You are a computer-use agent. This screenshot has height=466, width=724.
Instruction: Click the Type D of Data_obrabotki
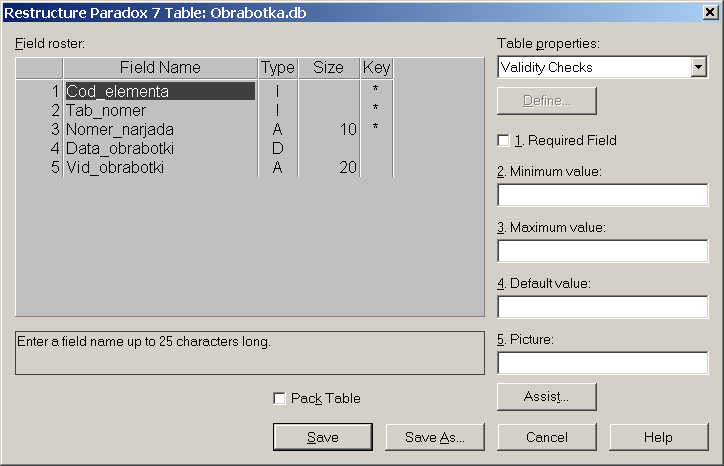point(278,148)
